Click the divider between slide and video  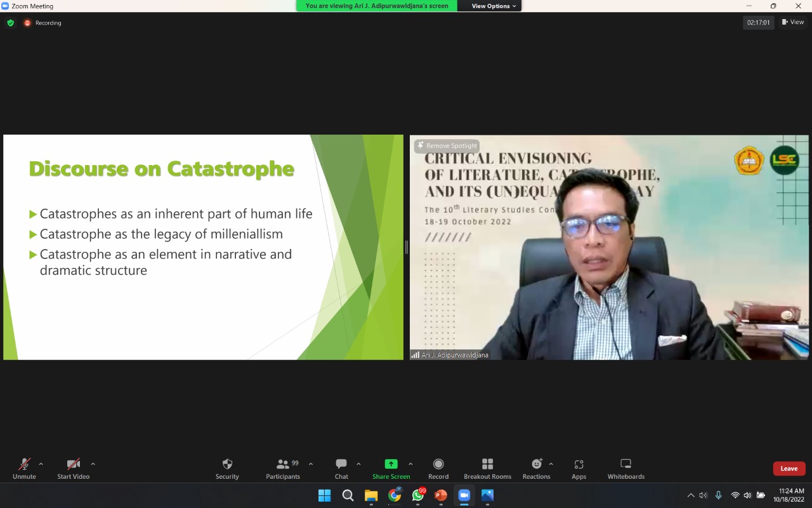point(407,247)
